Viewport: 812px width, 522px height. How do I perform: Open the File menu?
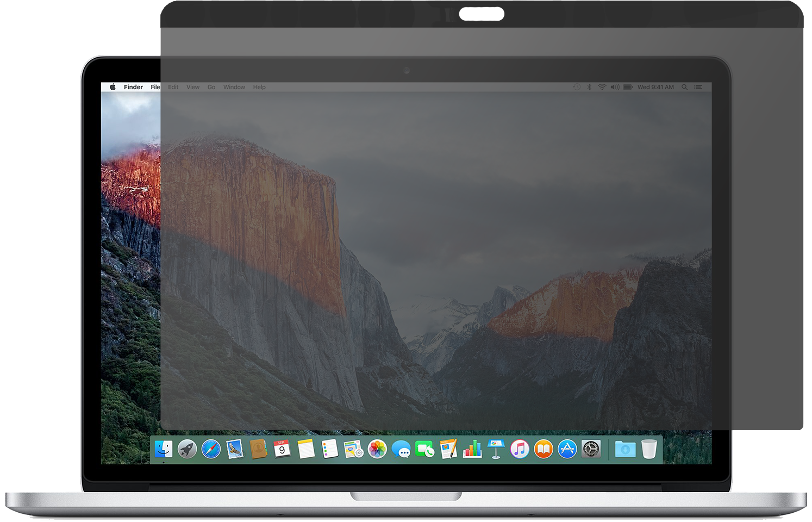coord(155,87)
